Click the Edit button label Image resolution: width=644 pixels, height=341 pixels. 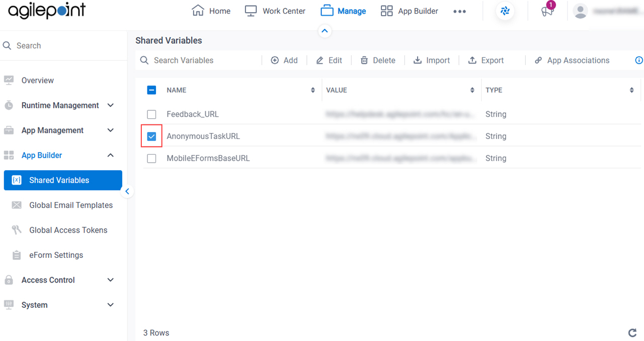[335, 60]
